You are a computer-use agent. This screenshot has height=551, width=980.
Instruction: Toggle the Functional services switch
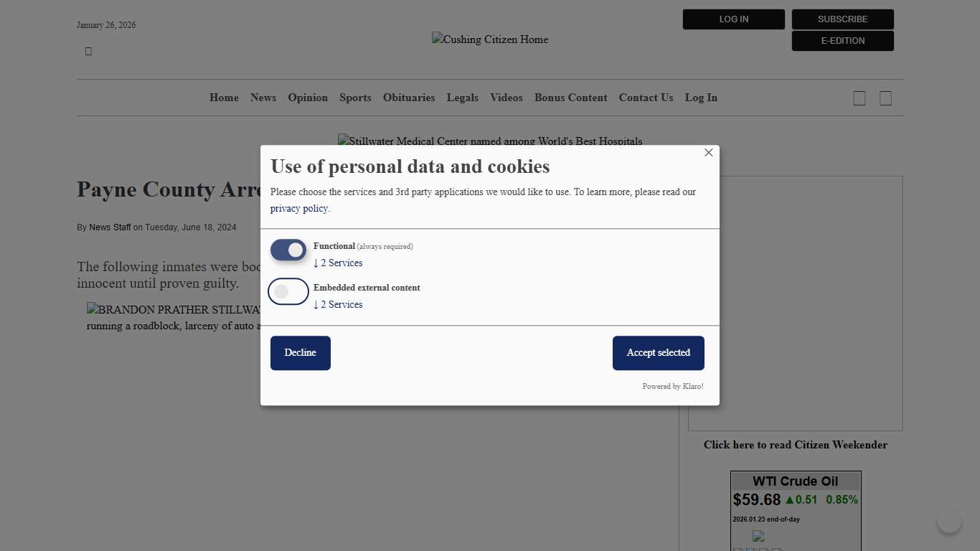tap(288, 250)
